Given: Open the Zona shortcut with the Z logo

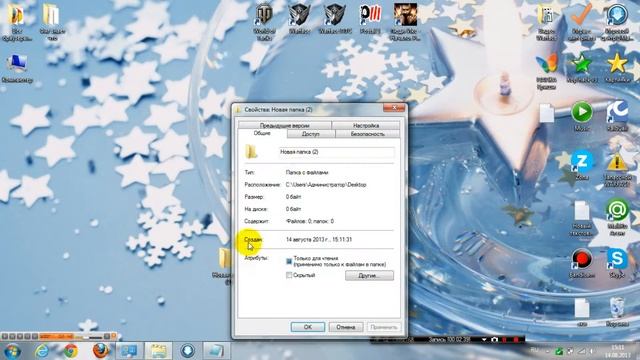Looking at the screenshot, I should point(582,165).
